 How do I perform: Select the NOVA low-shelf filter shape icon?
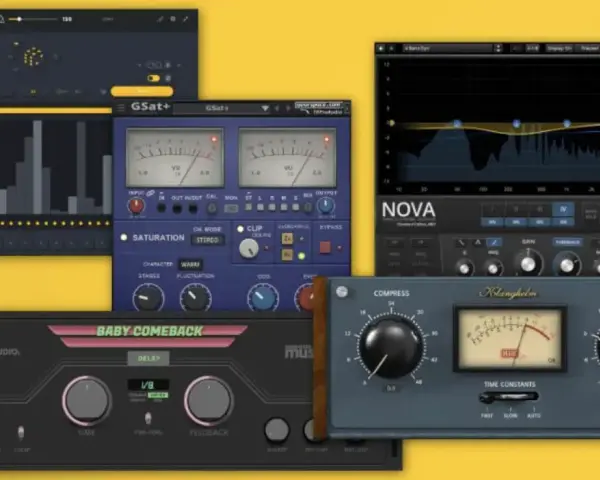[461, 242]
